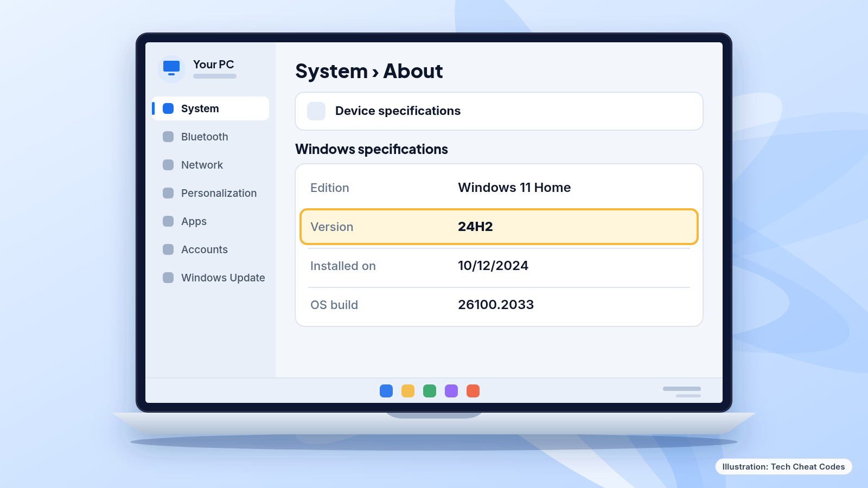Open the Apps settings label
The height and width of the screenshot is (488, 868).
194,221
